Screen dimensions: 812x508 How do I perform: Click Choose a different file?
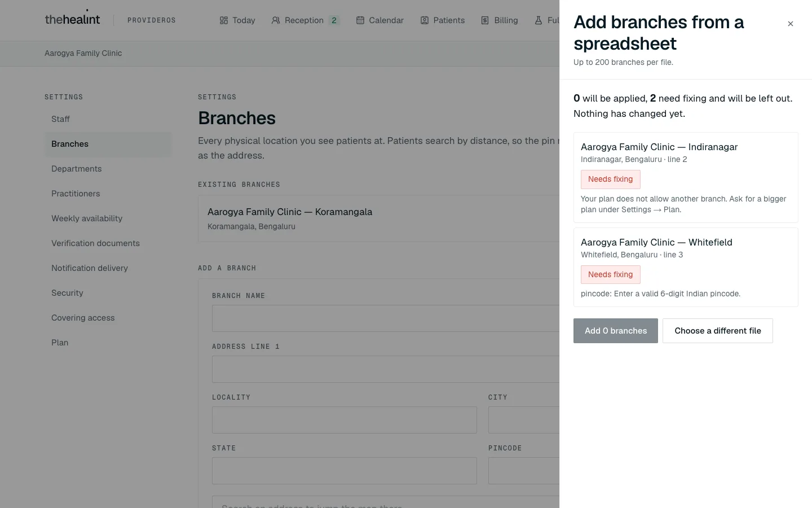pos(718,331)
